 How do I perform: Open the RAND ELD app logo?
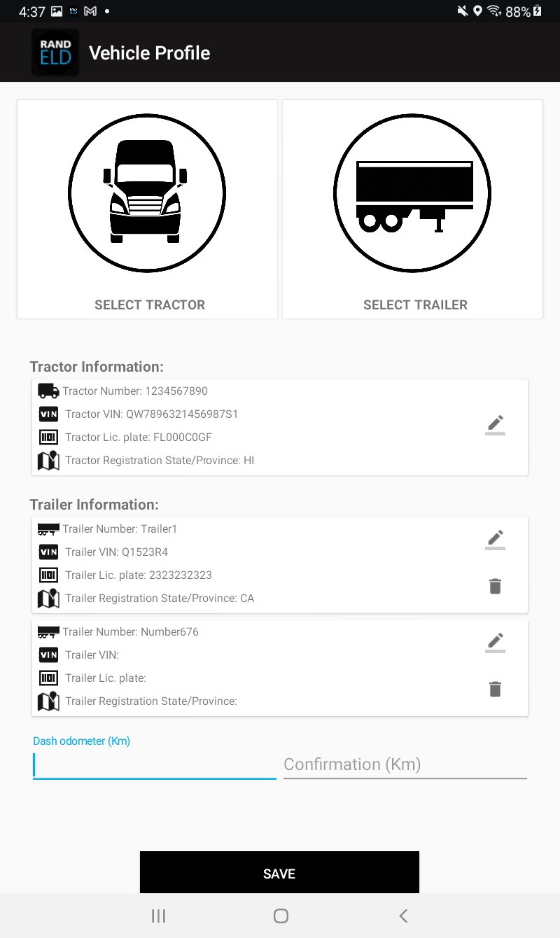coord(55,52)
